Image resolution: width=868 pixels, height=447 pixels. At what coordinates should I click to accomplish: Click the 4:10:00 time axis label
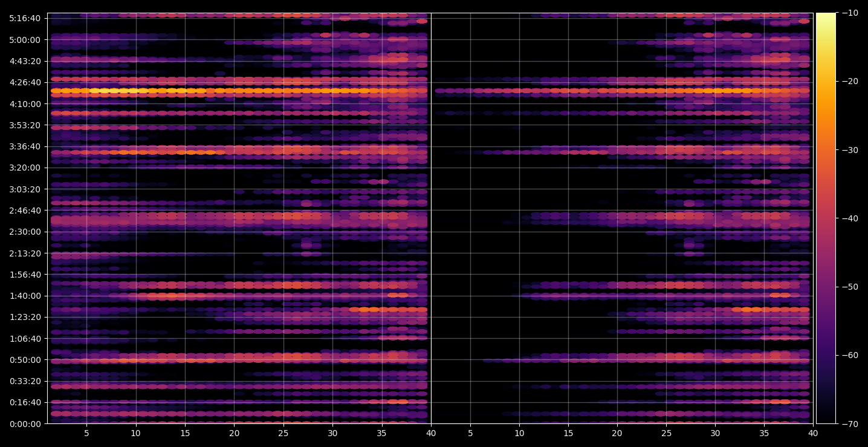pyautogui.click(x=25, y=104)
